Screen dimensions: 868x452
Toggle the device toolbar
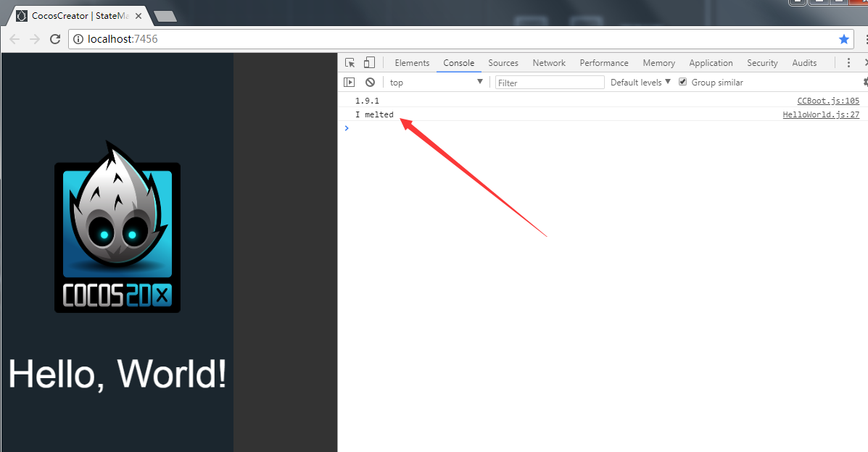click(369, 62)
